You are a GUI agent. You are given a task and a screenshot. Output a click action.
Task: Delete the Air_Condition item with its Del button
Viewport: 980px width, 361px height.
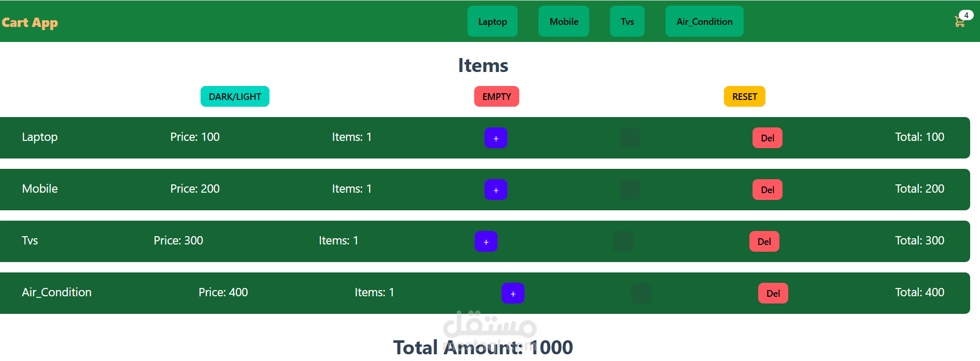point(773,293)
